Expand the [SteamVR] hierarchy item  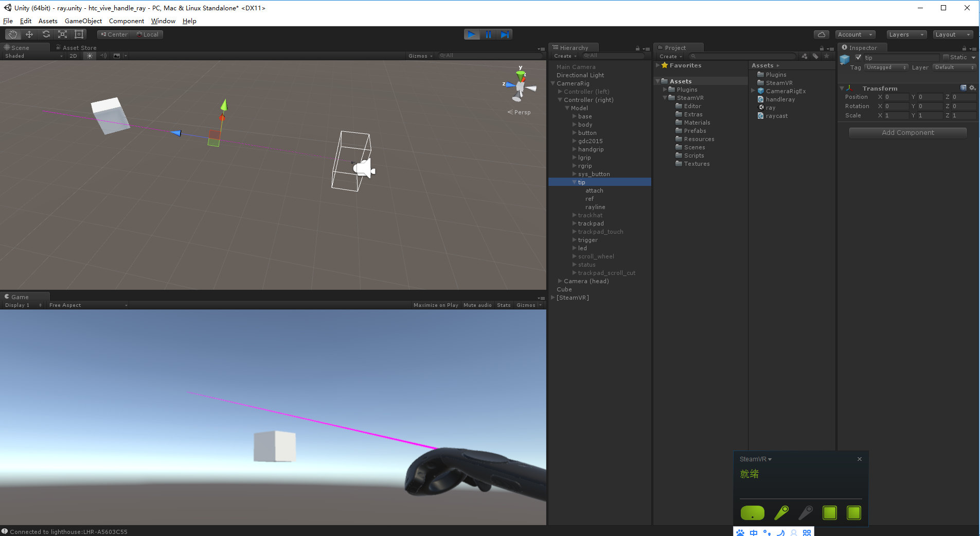coord(553,298)
